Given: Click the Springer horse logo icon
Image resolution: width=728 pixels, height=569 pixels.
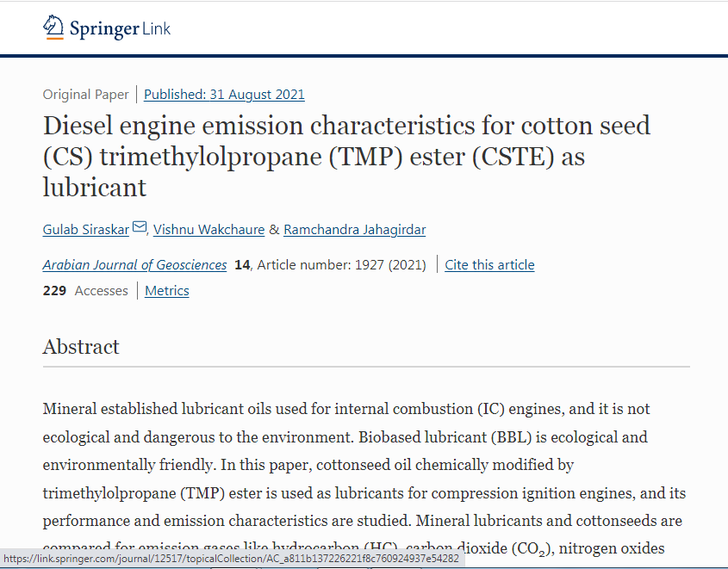Looking at the screenshot, I should 53,28.
